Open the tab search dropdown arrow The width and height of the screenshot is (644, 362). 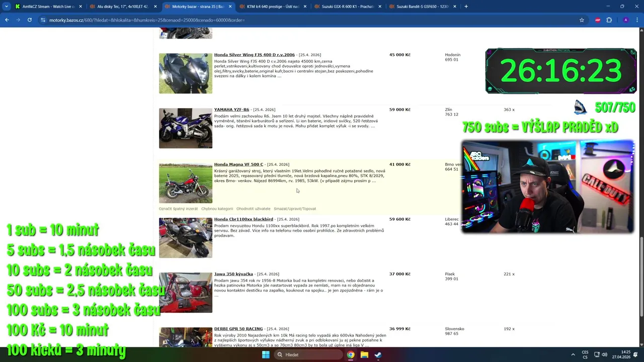(6, 7)
